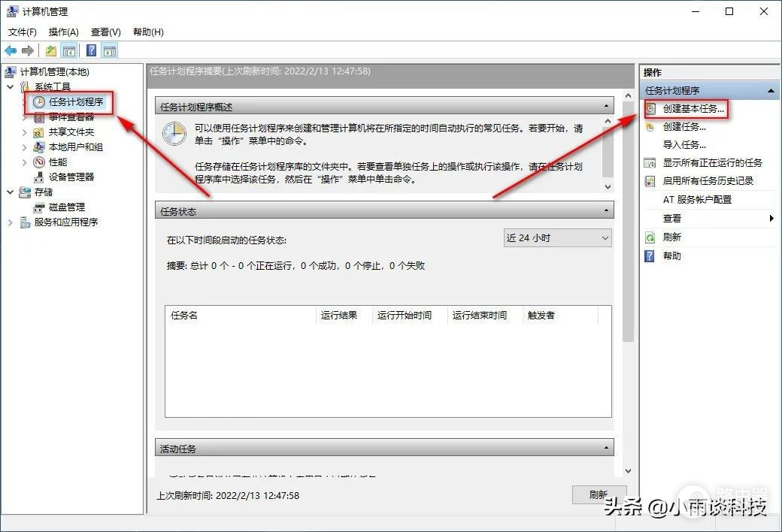Screen dimensions: 782x532
Task: Collapse the 任务状态 section
Action: [606, 210]
